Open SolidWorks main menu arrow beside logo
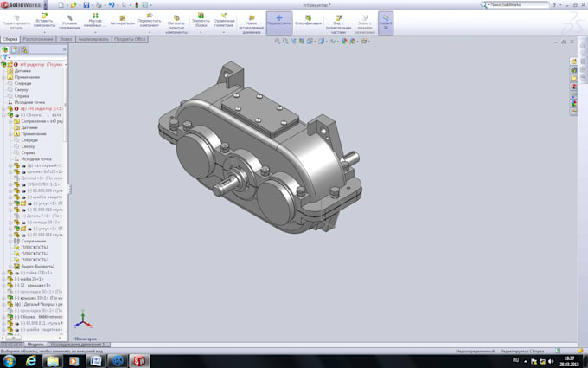 coord(46,5)
